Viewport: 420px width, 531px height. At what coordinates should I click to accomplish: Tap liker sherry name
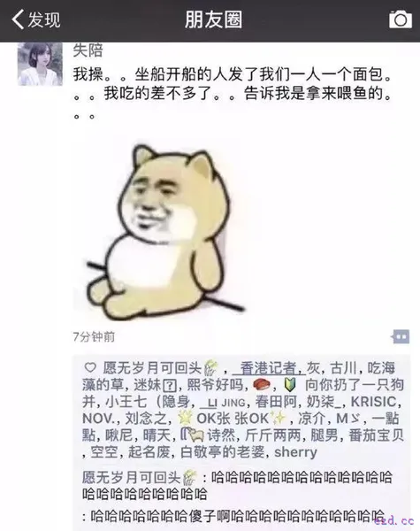click(x=295, y=452)
